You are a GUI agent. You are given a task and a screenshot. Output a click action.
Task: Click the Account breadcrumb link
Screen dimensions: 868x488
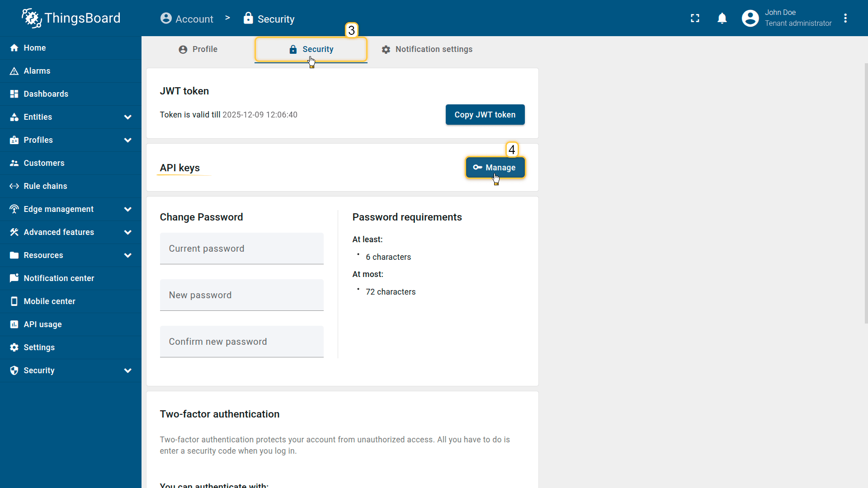coord(187,19)
